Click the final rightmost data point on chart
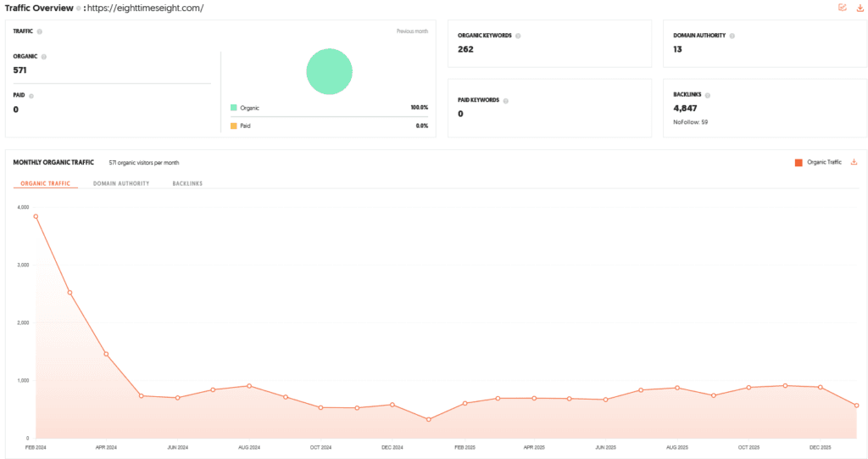The width and height of the screenshot is (868, 459). coord(856,406)
